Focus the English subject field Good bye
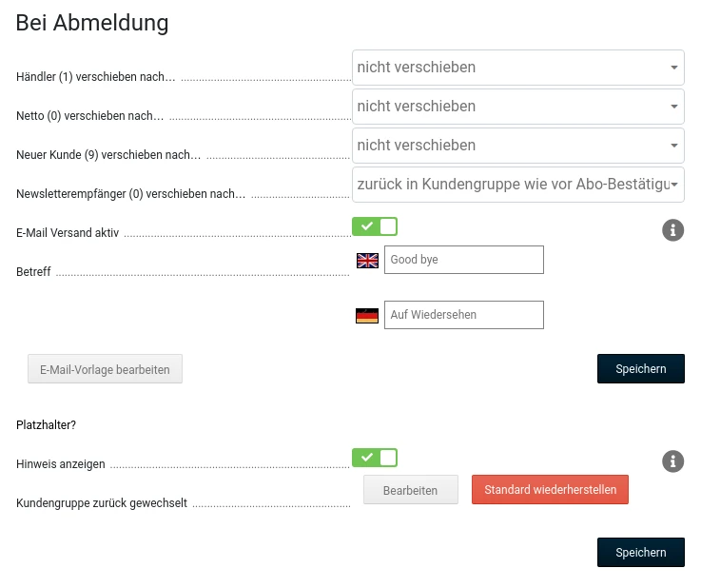The image size is (701, 588). pyautogui.click(x=464, y=260)
